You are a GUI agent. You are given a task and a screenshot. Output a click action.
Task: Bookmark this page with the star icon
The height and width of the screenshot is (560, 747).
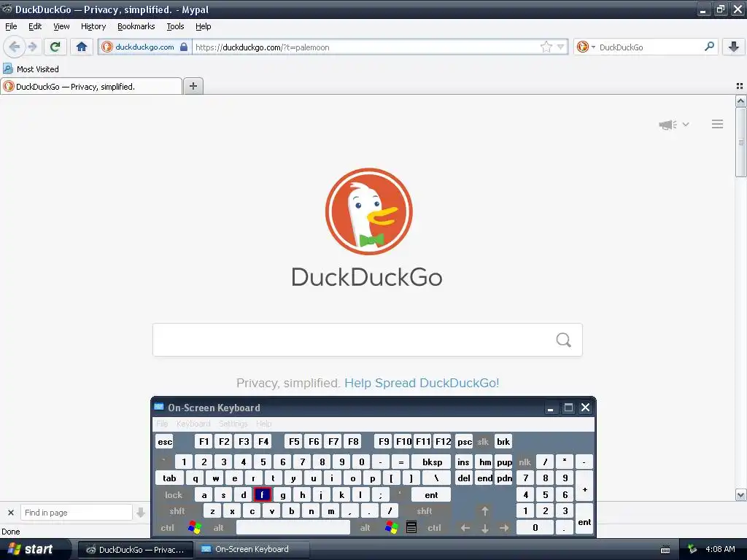pyautogui.click(x=546, y=47)
